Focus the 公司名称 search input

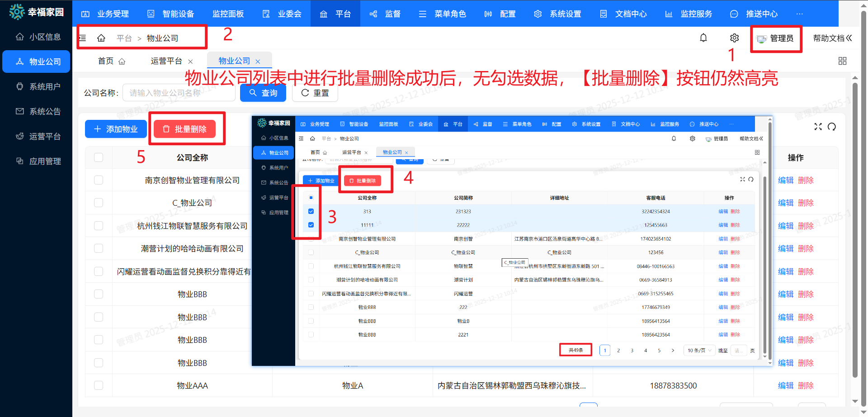(x=179, y=93)
